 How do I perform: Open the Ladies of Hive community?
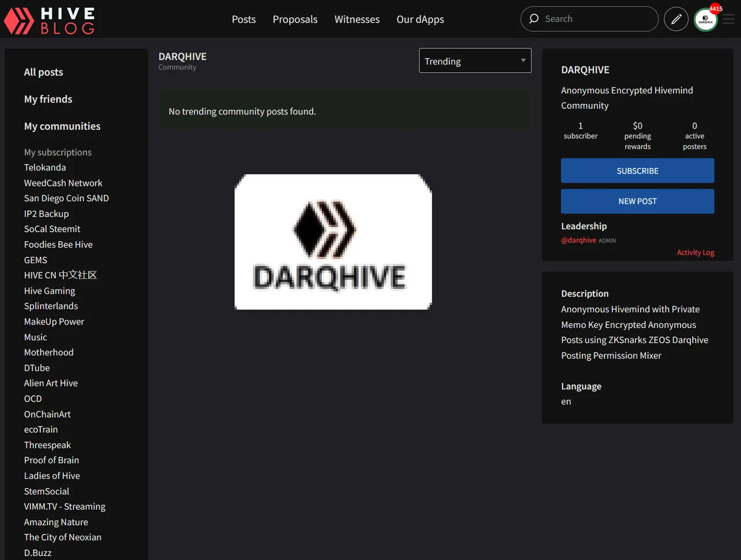pyautogui.click(x=52, y=476)
